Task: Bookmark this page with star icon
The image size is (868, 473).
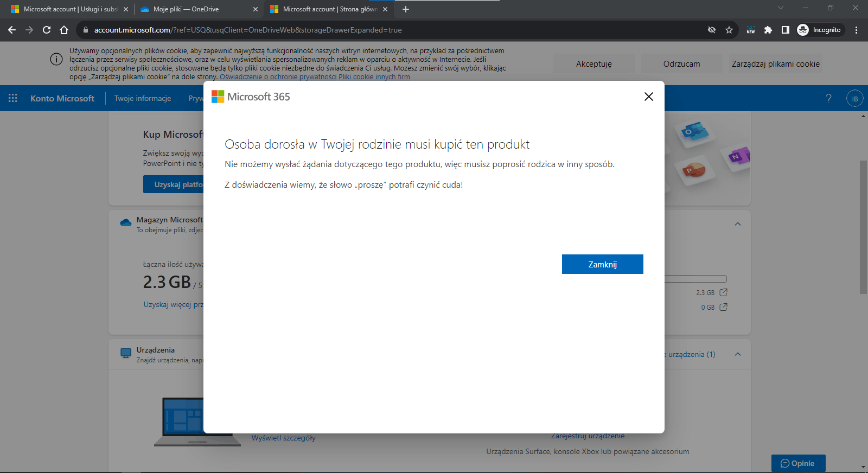Action: (729, 30)
